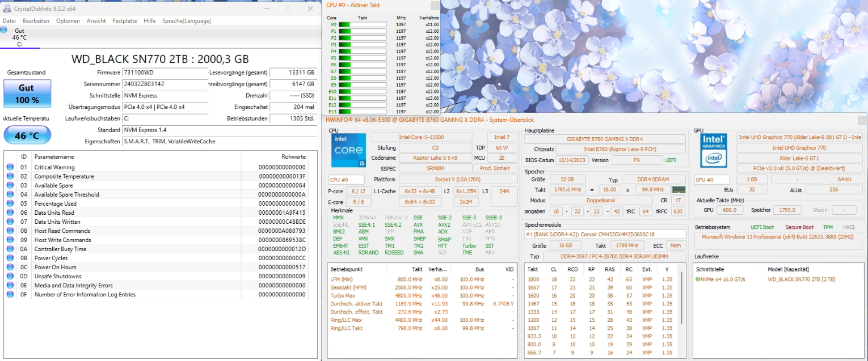Open the Optionen menu
868x361 pixels.
68,21
